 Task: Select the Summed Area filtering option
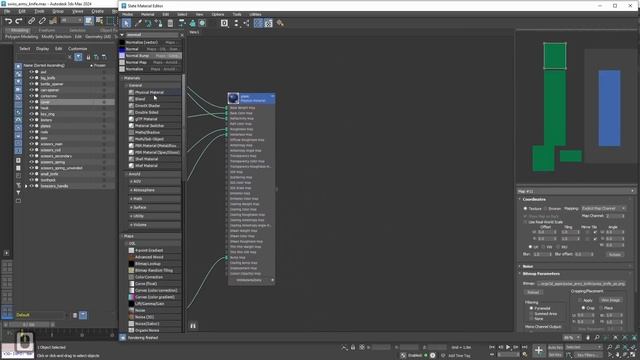tap(531, 313)
